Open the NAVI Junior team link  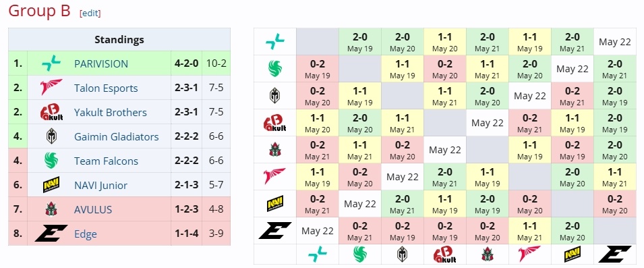coord(100,186)
